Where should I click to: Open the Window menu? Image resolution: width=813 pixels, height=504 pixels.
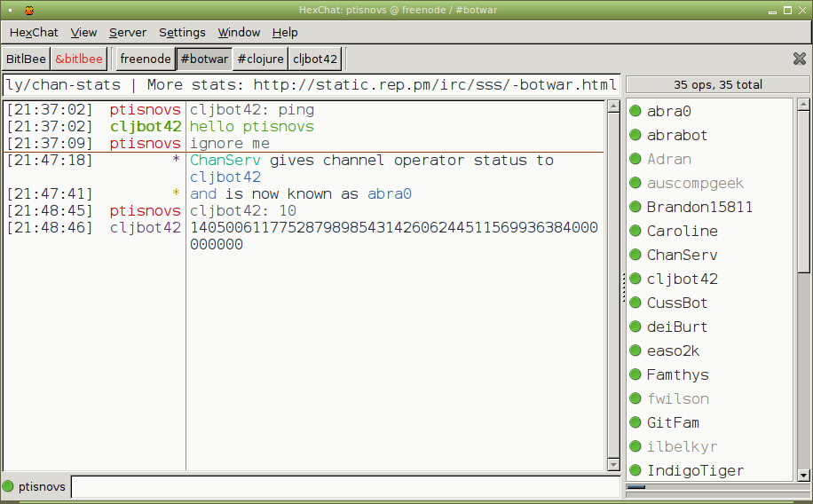[x=239, y=32]
